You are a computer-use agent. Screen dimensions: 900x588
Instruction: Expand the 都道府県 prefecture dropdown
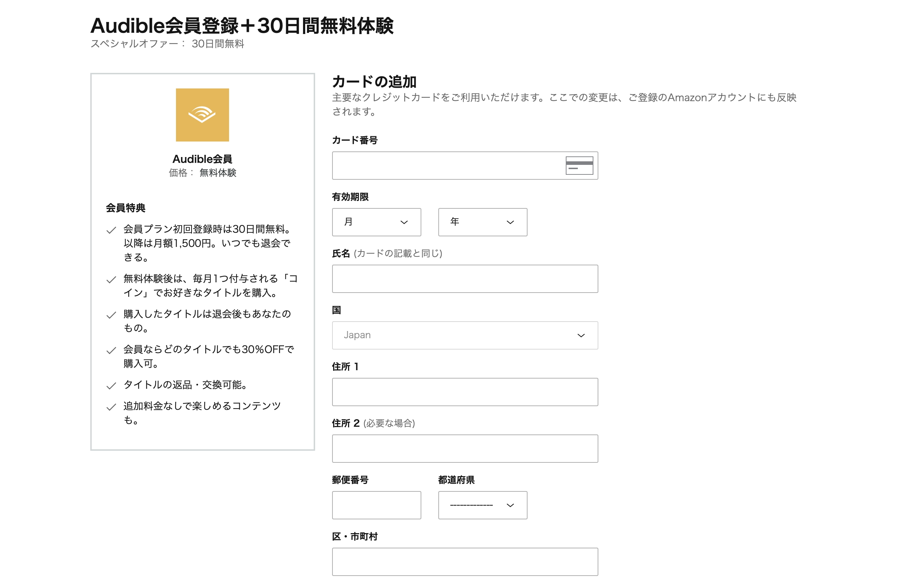[482, 505]
